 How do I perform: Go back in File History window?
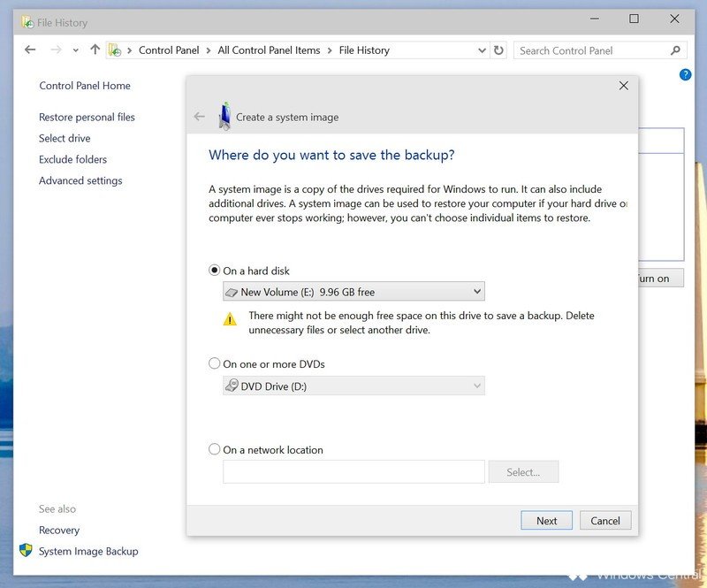[30, 50]
